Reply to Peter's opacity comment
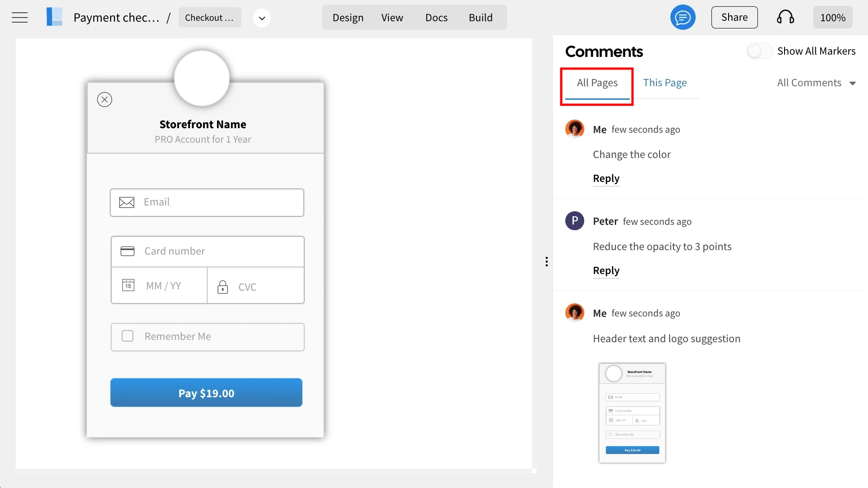The height and width of the screenshot is (488, 868). (x=606, y=270)
